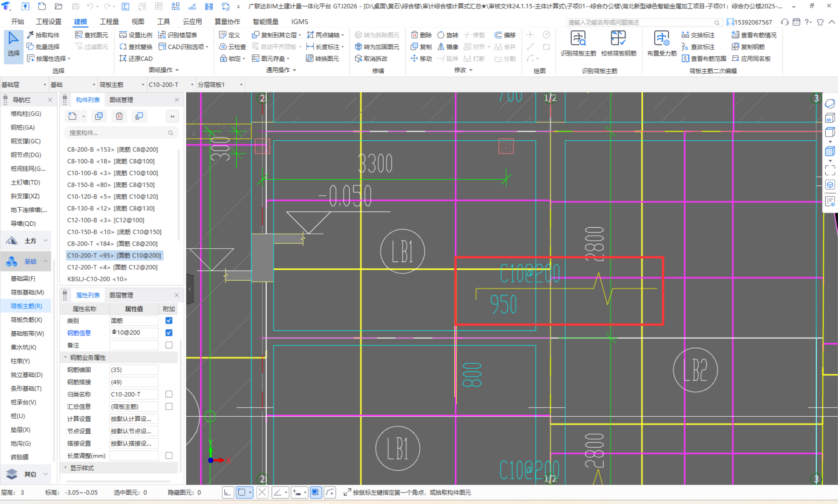This screenshot has width=838, height=504.
Task: Toggle 附加 checkbox for 长度调整(mm)
Action: 169,456
